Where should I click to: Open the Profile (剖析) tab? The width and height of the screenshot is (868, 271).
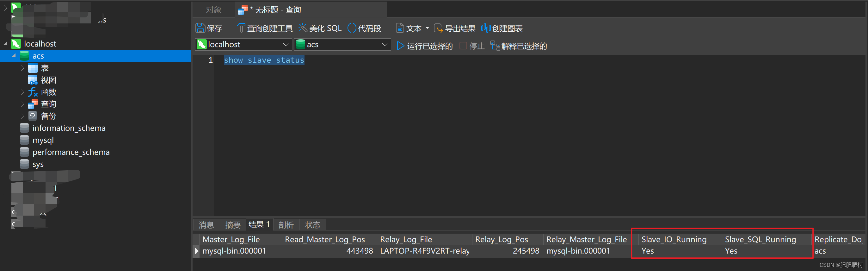coord(286,225)
